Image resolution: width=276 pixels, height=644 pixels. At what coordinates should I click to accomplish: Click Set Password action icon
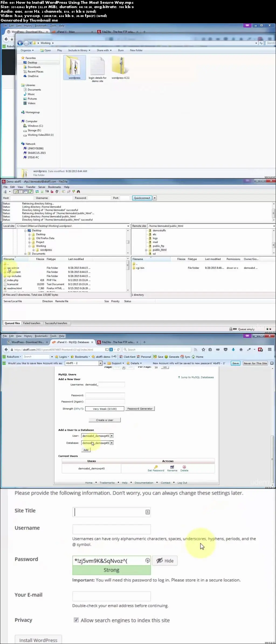(156, 467)
